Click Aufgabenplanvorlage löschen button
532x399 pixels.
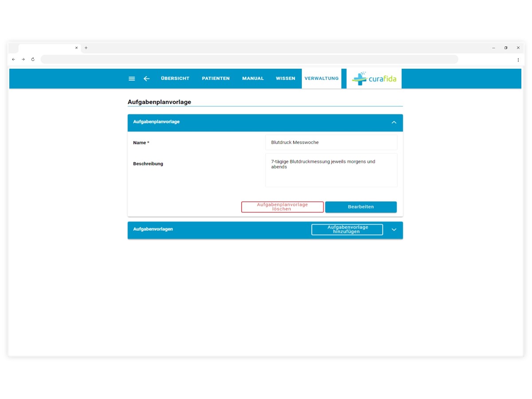coord(282,207)
